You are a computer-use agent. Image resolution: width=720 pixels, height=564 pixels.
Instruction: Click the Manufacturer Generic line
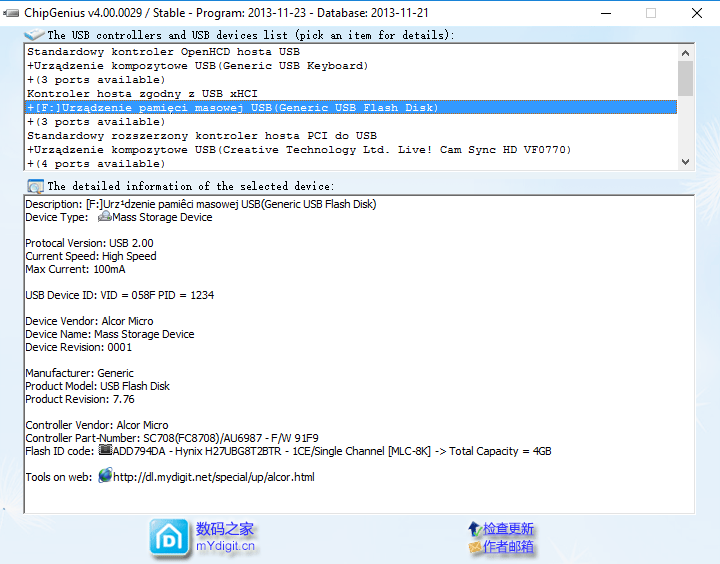point(79,373)
